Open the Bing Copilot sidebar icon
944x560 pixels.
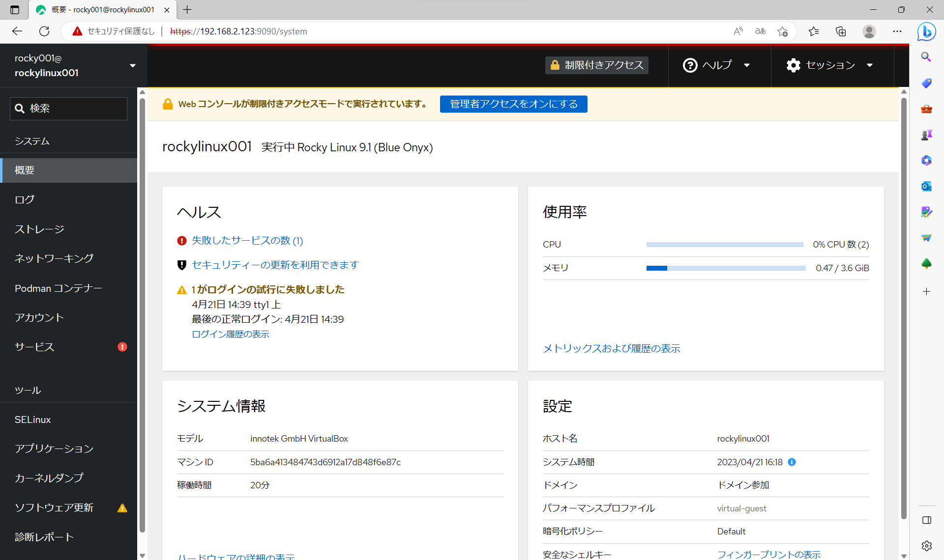click(926, 31)
